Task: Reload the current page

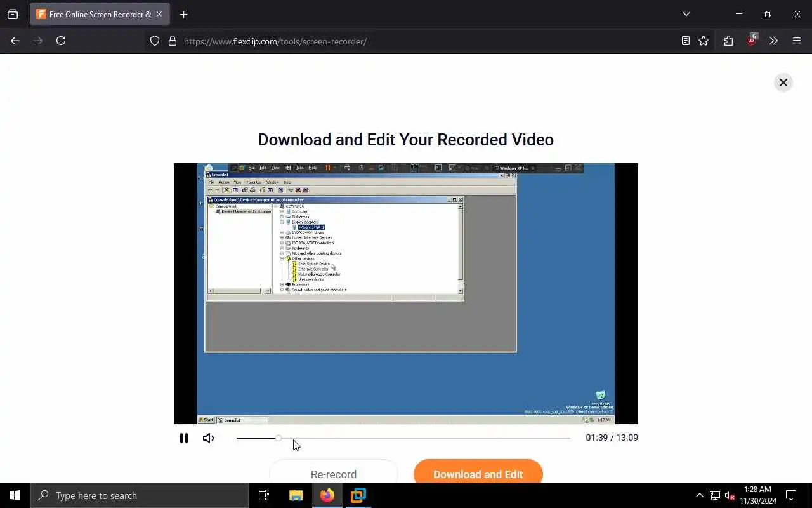Action: [61, 41]
